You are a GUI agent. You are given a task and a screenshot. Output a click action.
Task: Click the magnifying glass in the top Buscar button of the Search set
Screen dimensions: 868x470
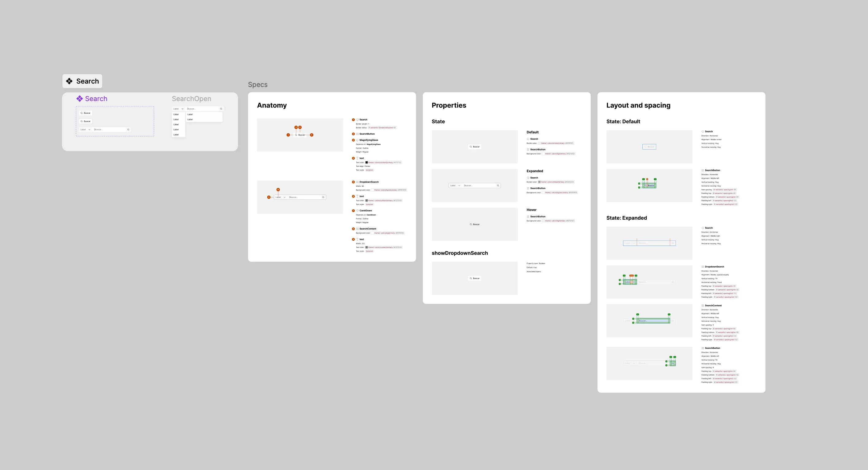coord(82,113)
